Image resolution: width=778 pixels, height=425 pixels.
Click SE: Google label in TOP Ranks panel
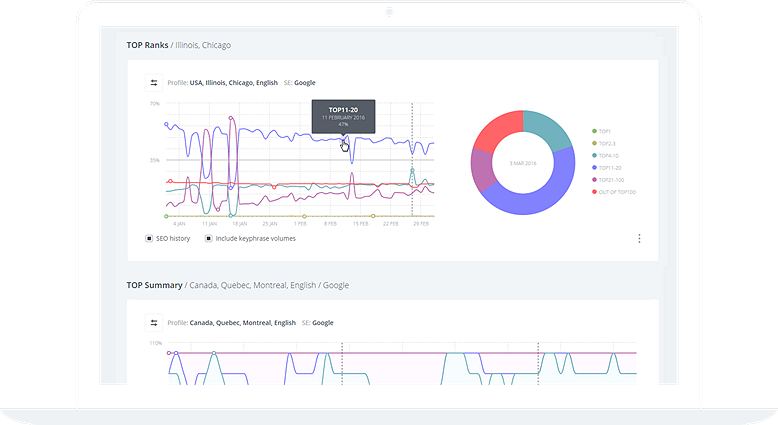click(300, 83)
